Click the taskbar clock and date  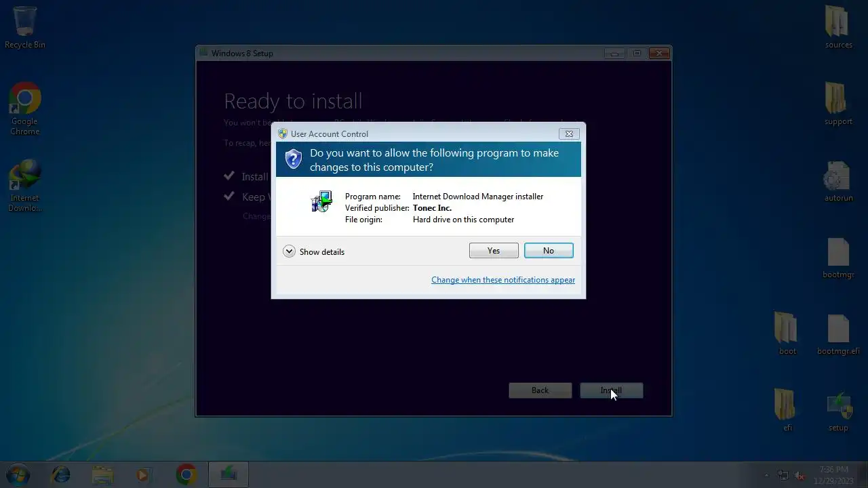click(x=834, y=475)
